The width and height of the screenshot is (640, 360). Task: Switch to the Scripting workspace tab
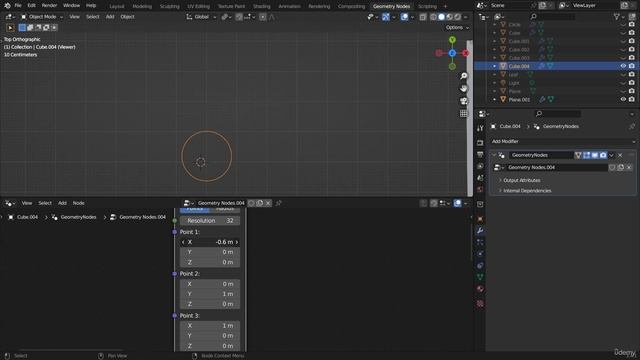(427, 7)
